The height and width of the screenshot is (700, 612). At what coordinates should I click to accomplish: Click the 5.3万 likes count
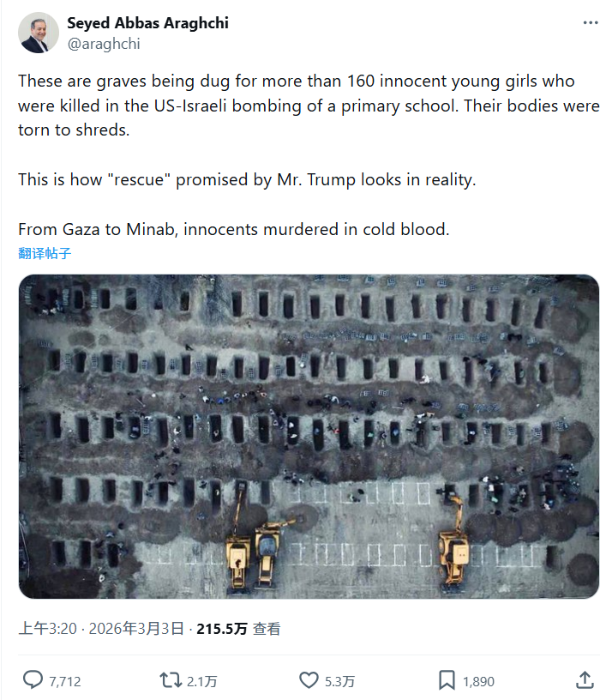339,681
